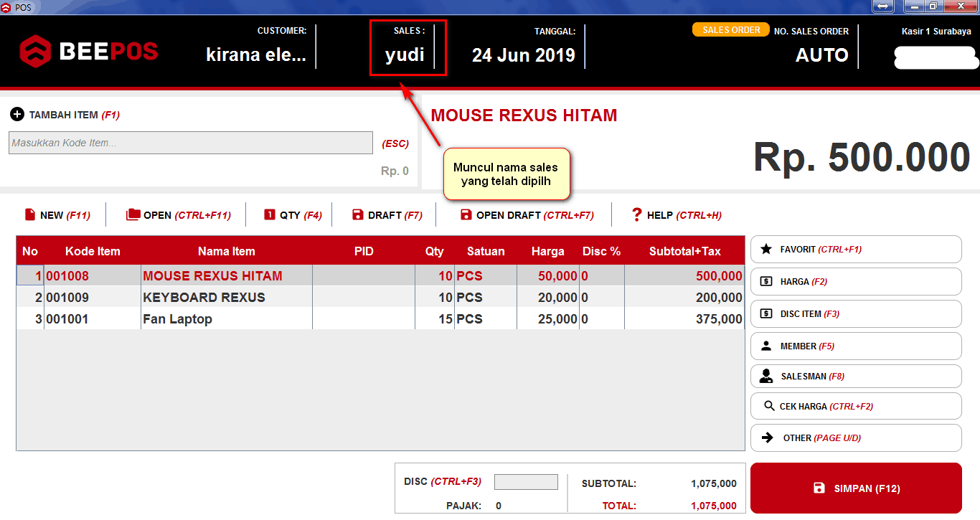Viewport: 980px width, 520px height.
Task: Click the Masukkan Kode Item input field
Action: (191, 143)
